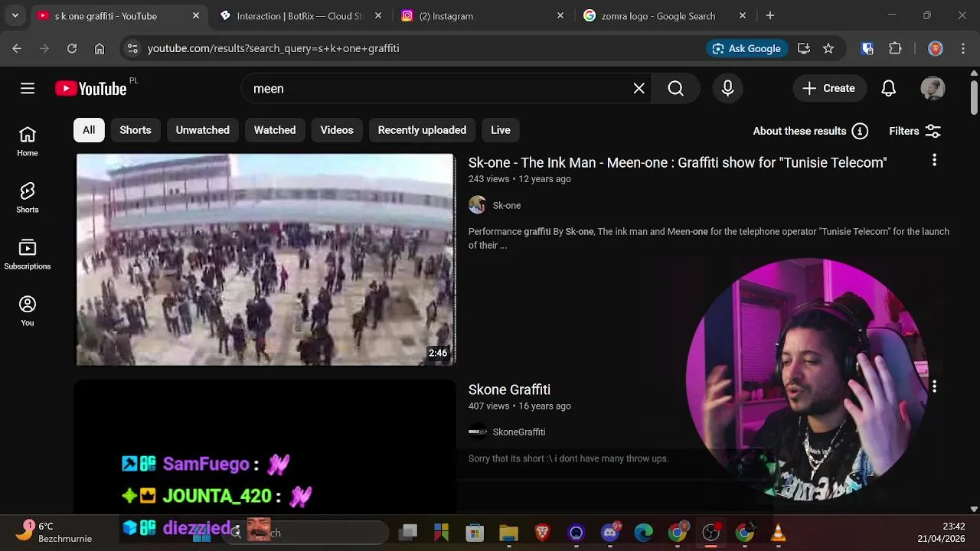Play the crowd video thumbnail
Viewport: 980px width, 551px height.
tap(266, 259)
